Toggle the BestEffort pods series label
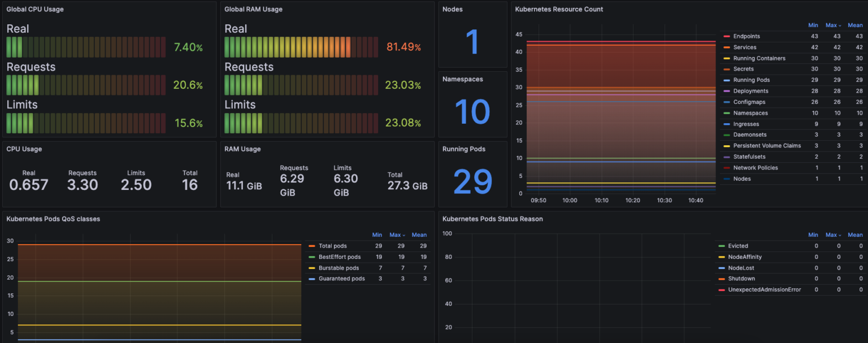 340,257
